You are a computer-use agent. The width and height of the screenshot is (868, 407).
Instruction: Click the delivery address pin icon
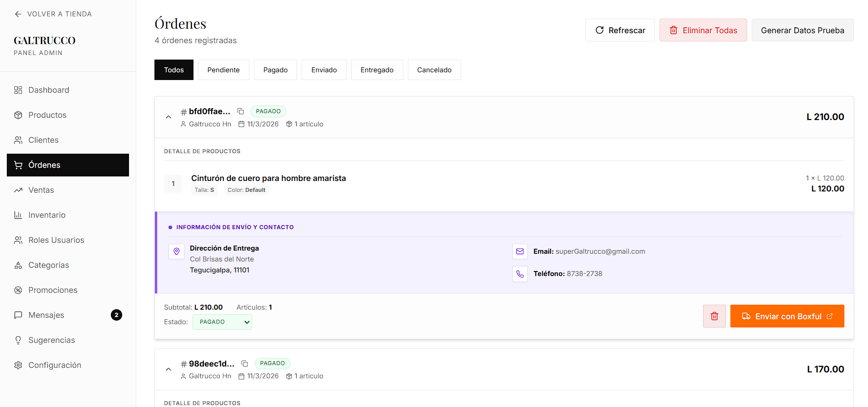177,251
